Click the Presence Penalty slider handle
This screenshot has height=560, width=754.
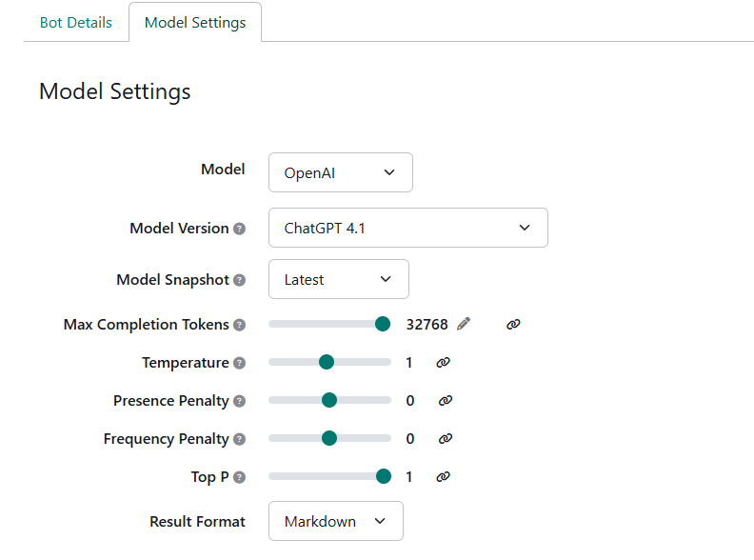click(329, 400)
